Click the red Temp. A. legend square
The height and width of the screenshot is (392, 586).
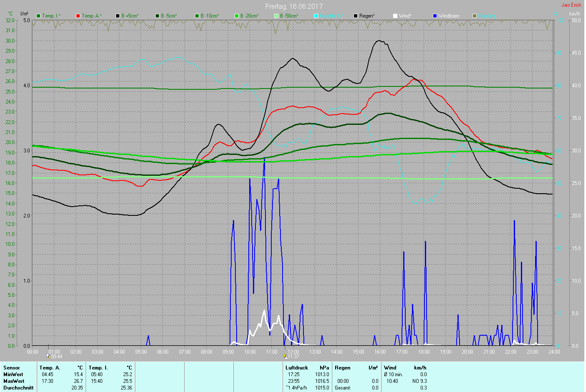78,16
